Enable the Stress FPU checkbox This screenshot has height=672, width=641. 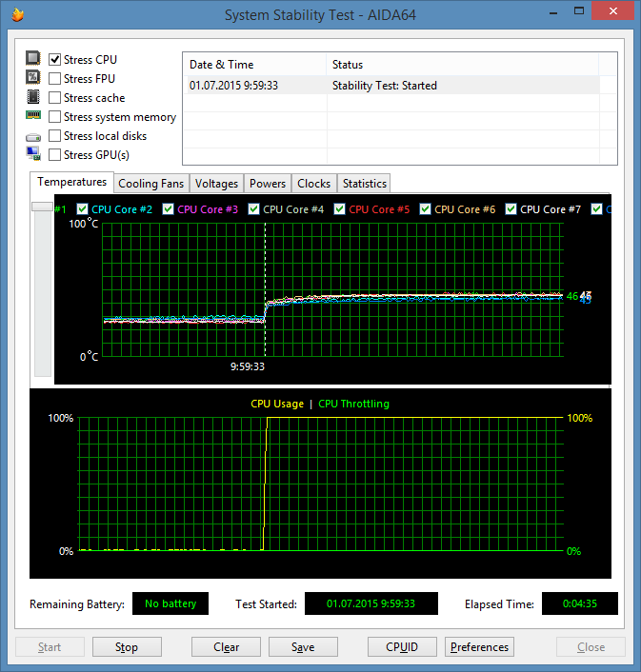coord(54,78)
